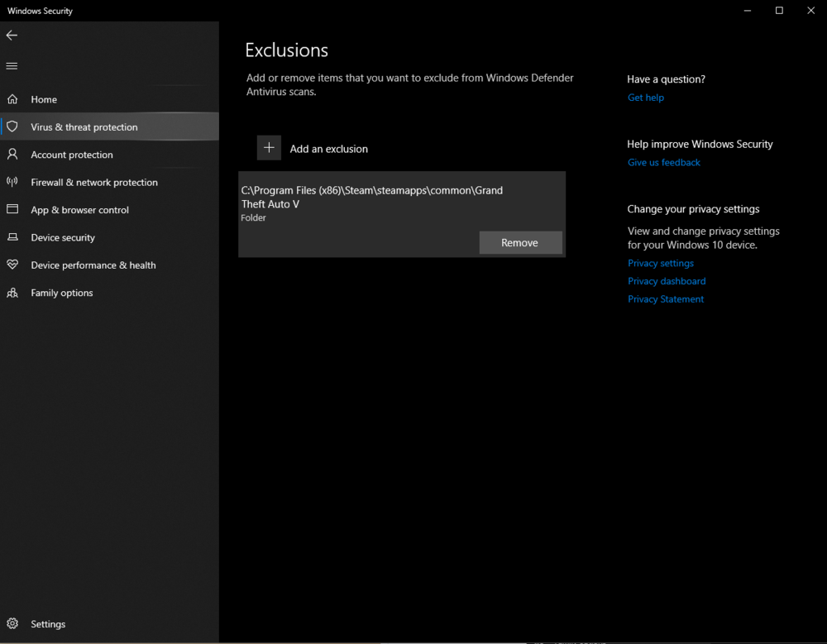Image resolution: width=827 pixels, height=644 pixels.
Task: Open the Privacy Statement link
Action: 666,299
